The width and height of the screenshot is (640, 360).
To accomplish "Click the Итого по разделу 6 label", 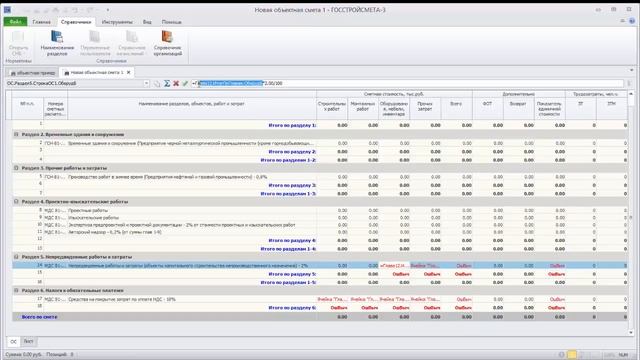I will tap(292, 308).
